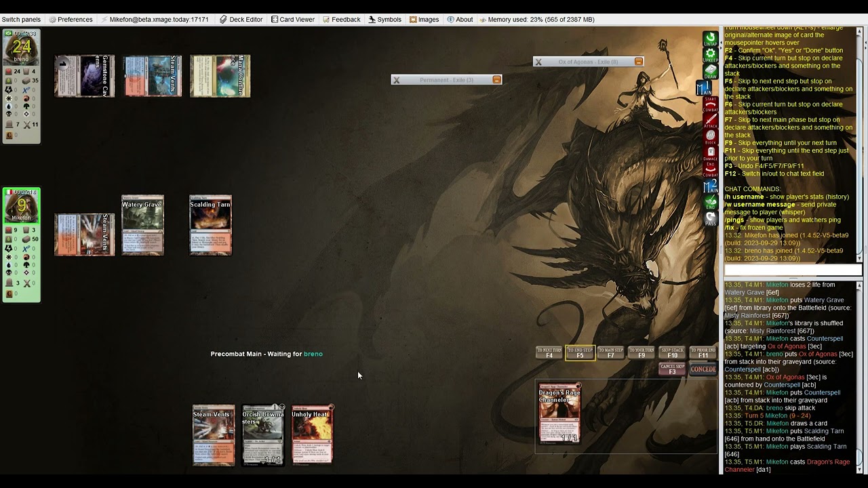The width and height of the screenshot is (868, 488).
Task: Click the End Combat phase icon
Action: (x=710, y=170)
